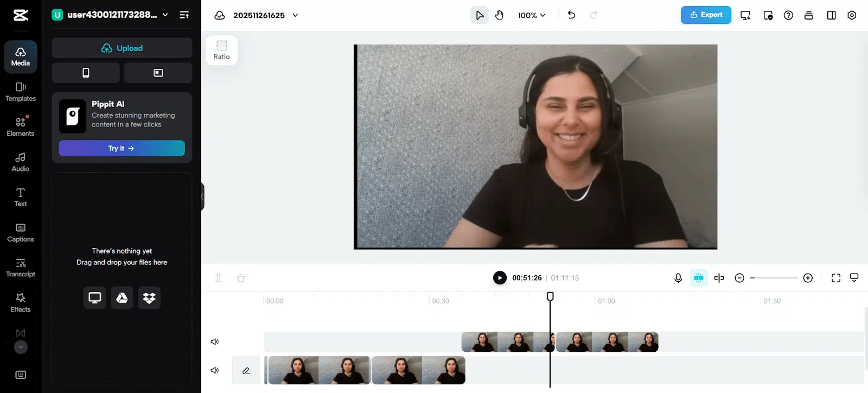The width and height of the screenshot is (868, 393).
Task: Click the Export button
Action: [706, 15]
